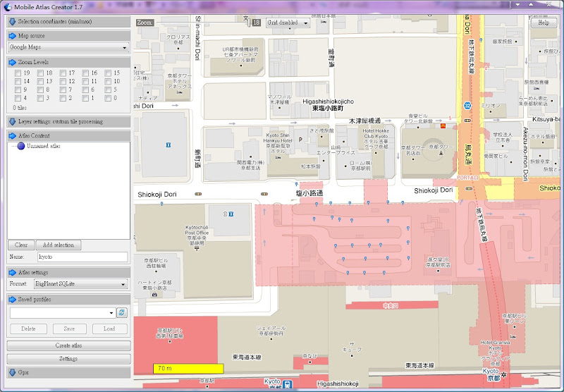Enable zoom level 18 checkbox
This screenshot has width=564, height=392.
40,73
